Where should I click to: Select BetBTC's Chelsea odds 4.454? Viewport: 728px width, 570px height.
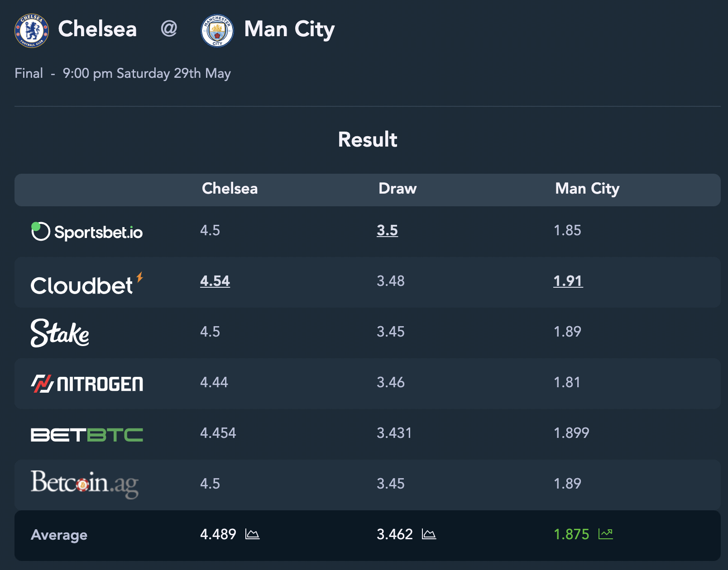[218, 433]
